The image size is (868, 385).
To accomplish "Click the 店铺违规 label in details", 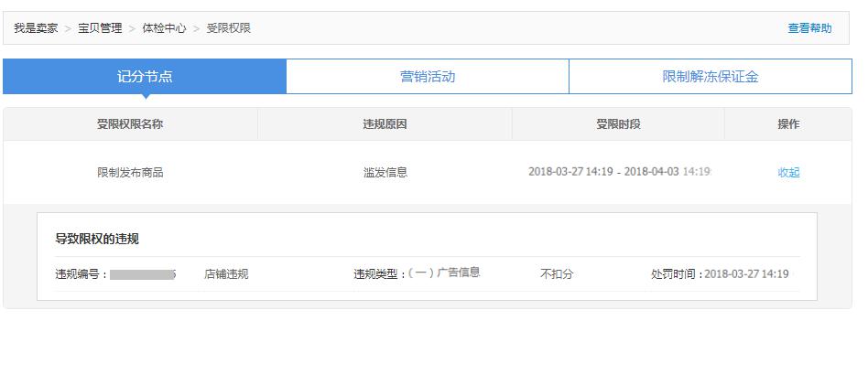I will click(226, 274).
